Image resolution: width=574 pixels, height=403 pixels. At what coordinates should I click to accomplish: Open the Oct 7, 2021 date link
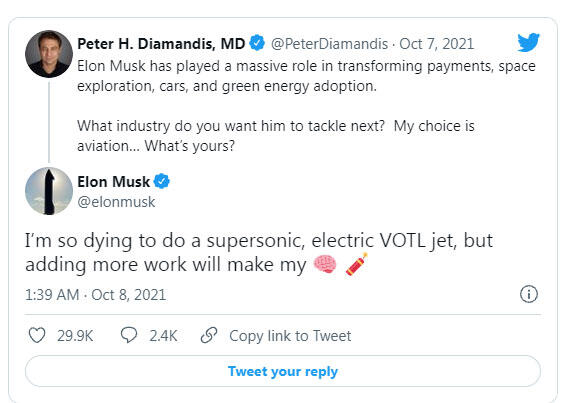click(436, 44)
